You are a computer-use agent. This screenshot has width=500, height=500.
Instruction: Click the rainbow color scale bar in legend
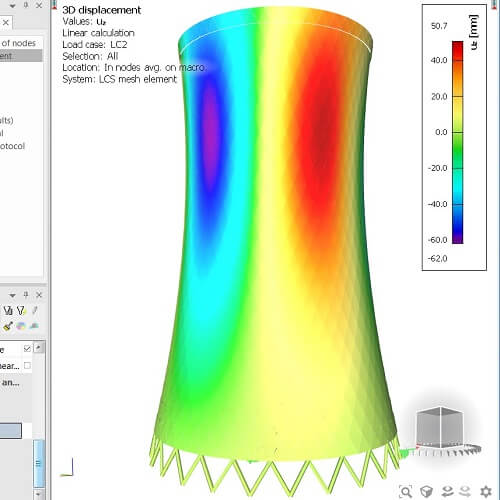(x=458, y=142)
